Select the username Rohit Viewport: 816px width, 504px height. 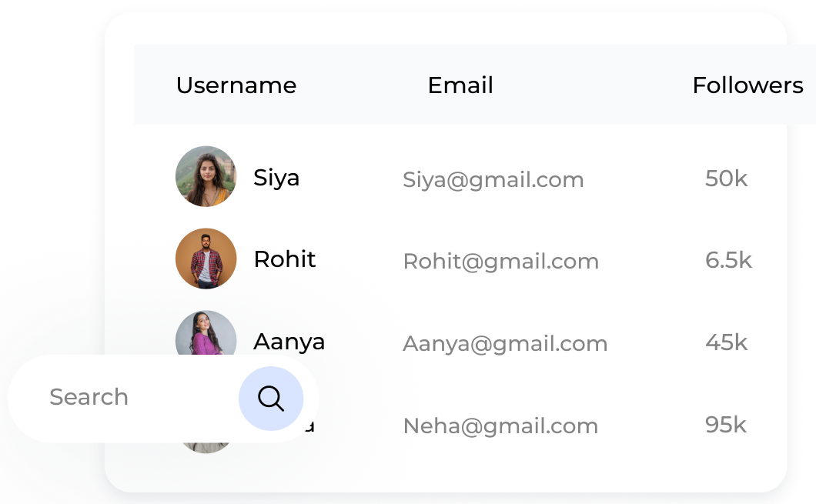(x=285, y=259)
